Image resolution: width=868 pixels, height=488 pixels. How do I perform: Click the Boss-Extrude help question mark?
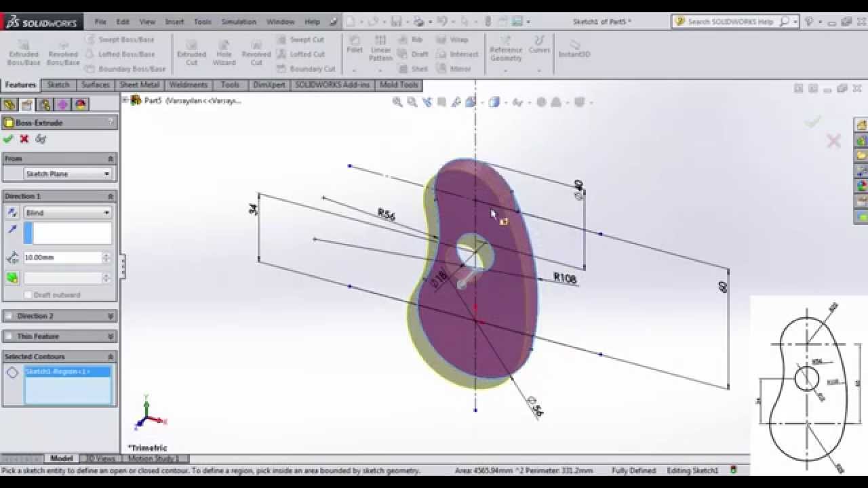[x=111, y=122]
